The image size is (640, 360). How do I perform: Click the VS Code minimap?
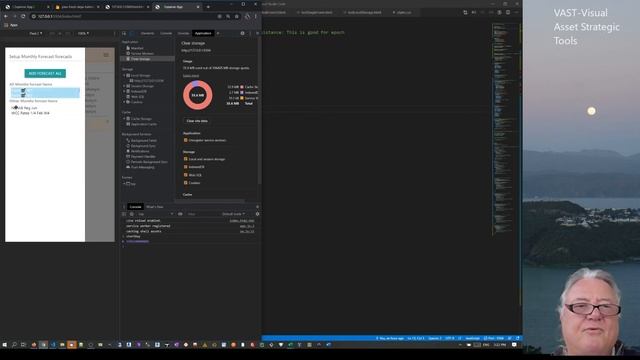click(x=506, y=129)
